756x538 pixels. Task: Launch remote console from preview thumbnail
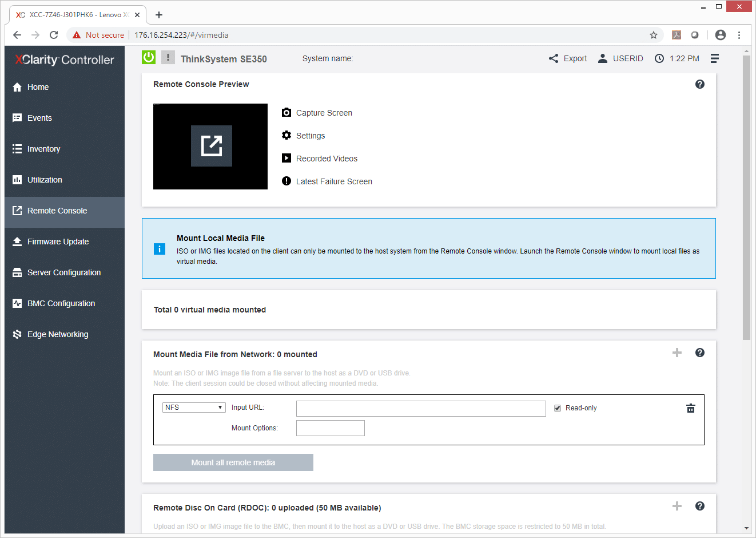[x=212, y=146]
